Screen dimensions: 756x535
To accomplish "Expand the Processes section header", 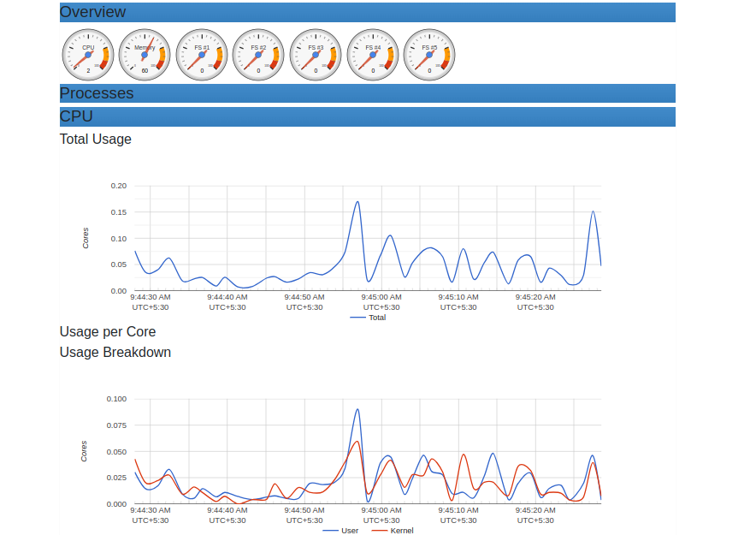I will (97, 93).
